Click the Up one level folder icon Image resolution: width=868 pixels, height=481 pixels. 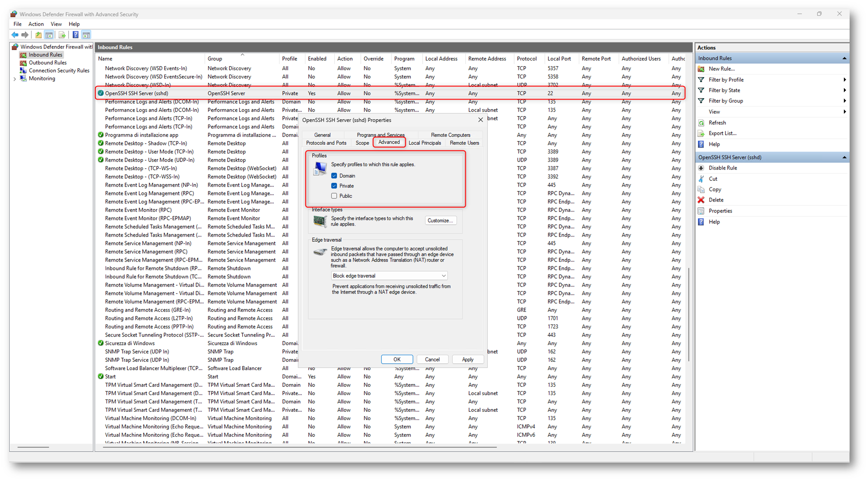(39, 35)
